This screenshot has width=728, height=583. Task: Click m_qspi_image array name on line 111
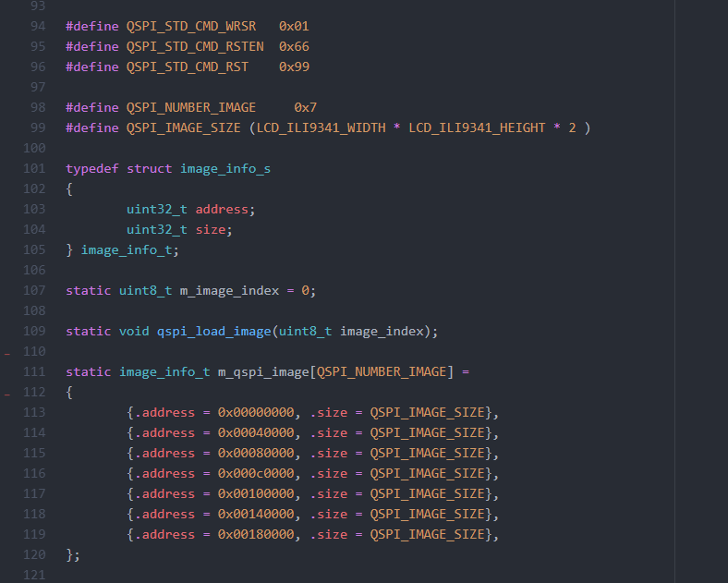[x=263, y=371]
